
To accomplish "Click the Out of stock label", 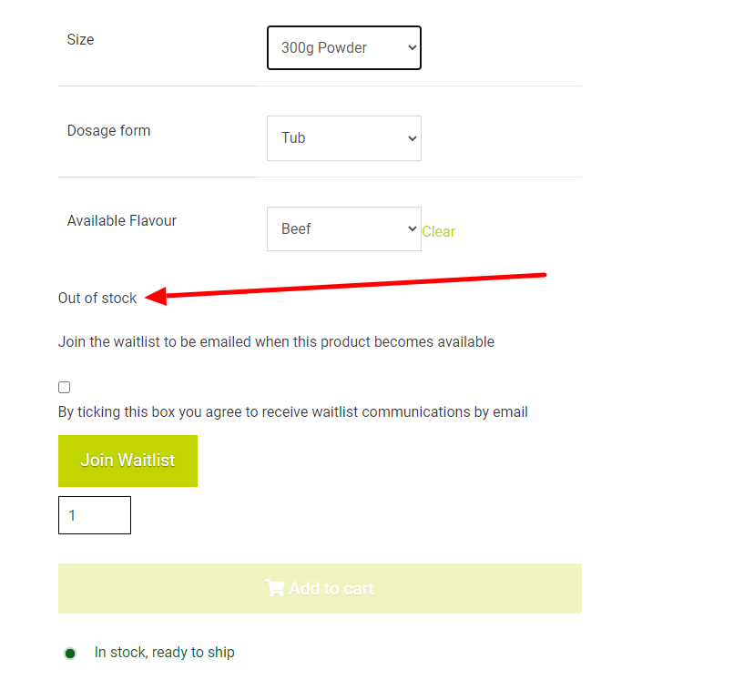I will point(97,298).
